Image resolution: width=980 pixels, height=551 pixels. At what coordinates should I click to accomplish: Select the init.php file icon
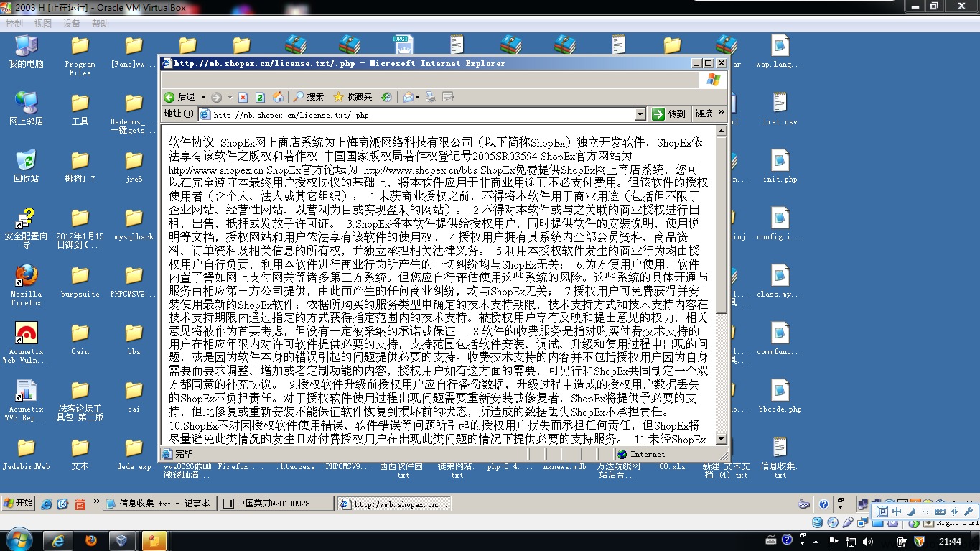pyautogui.click(x=780, y=167)
